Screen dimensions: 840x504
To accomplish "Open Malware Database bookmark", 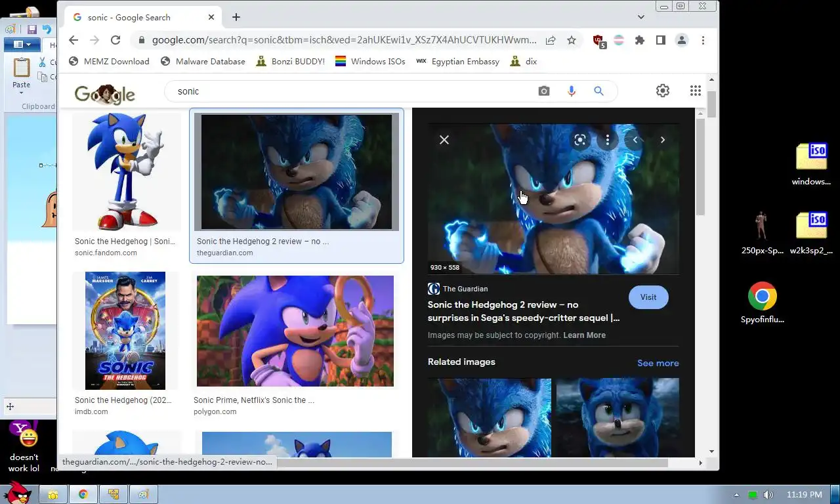I will 203,61.
